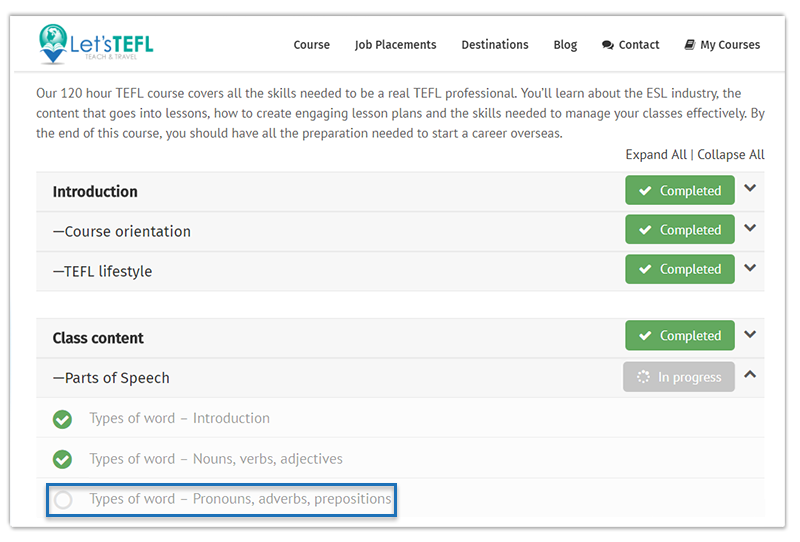
Task: Open the Types of word – Pronouns, adverbs, prepositions lesson
Action: (x=240, y=499)
